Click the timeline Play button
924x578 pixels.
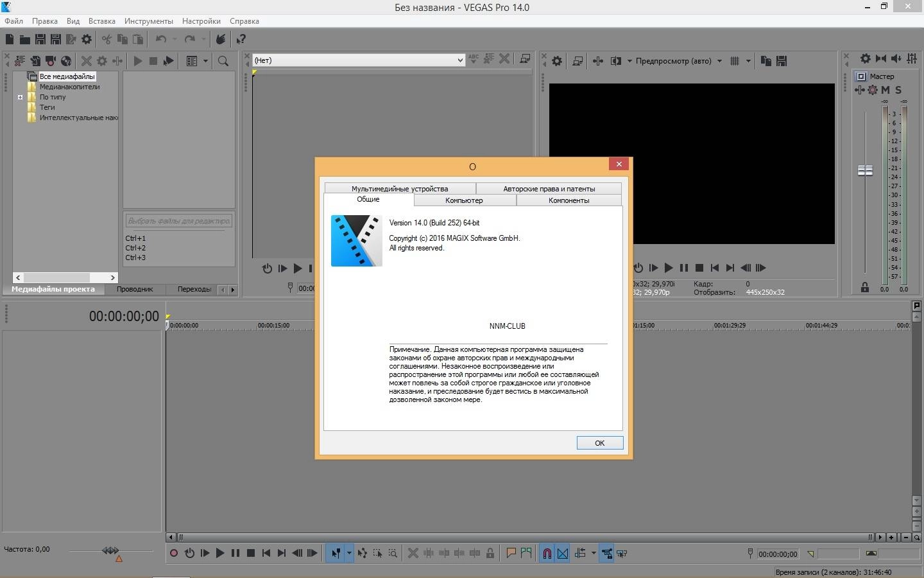[219, 553]
